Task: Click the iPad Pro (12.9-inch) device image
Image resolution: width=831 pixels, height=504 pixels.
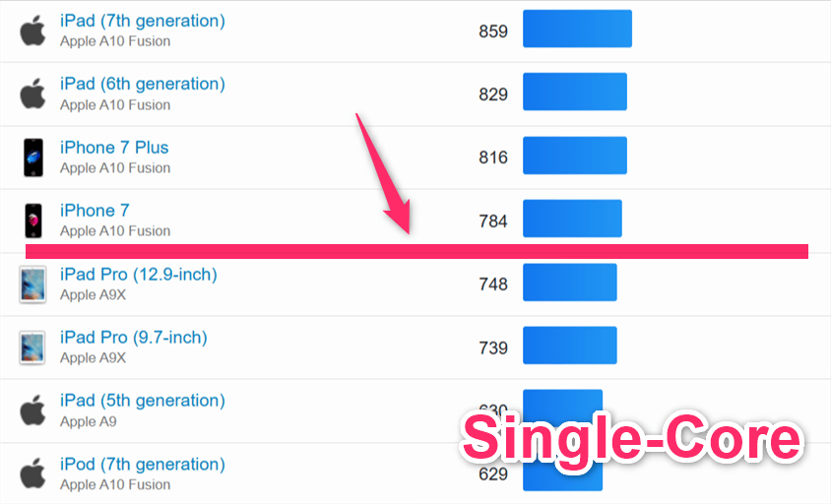Action: pyautogui.click(x=32, y=284)
